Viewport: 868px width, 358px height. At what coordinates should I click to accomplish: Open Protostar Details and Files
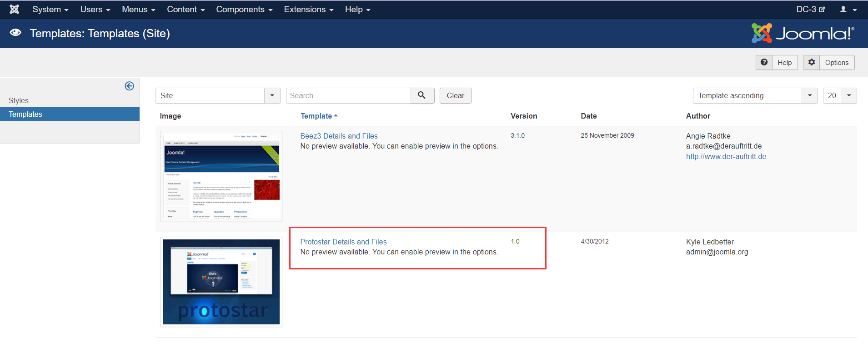point(343,242)
